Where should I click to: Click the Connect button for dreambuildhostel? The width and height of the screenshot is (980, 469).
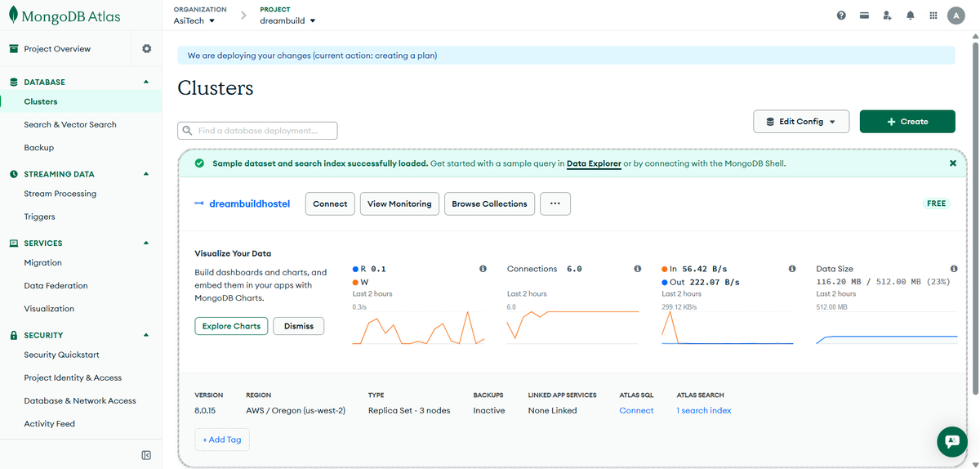330,204
